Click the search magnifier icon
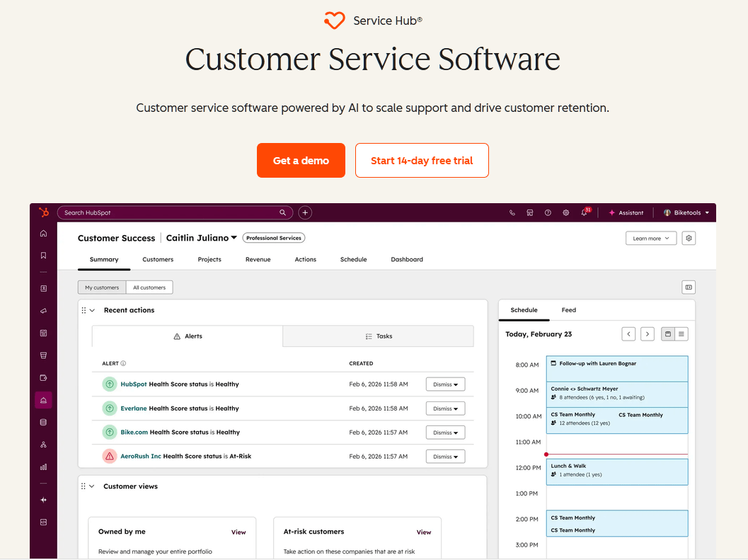 283,212
